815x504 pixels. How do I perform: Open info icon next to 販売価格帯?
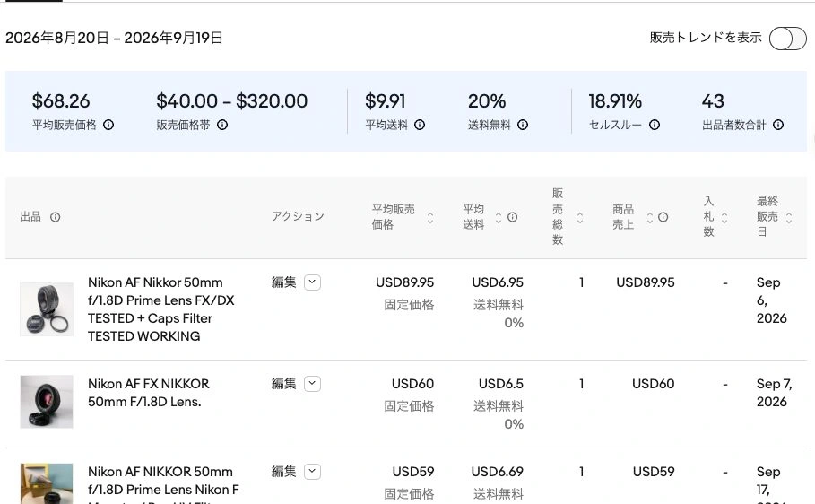(222, 125)
